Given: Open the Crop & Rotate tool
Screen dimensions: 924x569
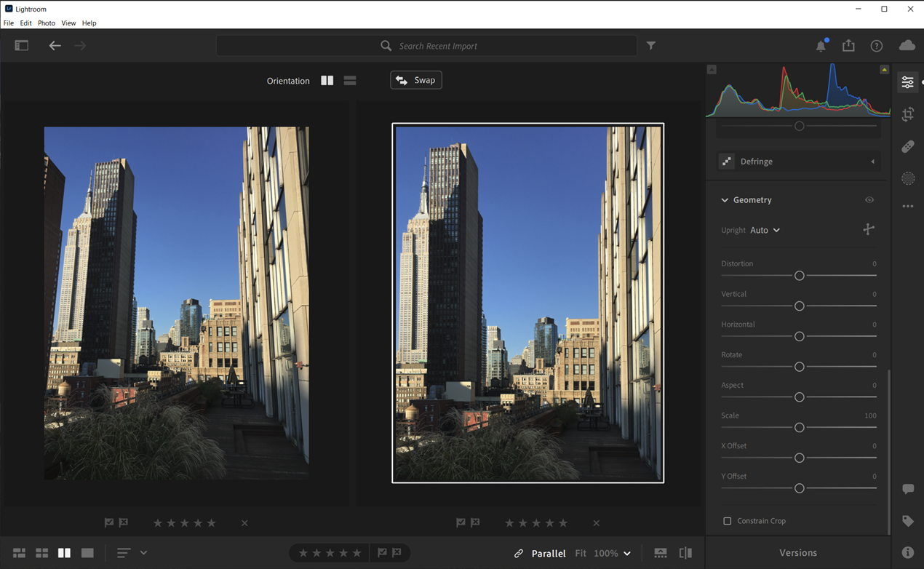Looking at the screenshot, I should click(x=907, y=114).
